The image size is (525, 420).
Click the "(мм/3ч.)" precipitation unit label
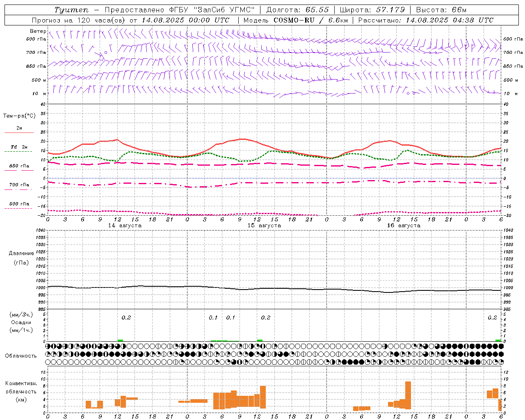21,315
